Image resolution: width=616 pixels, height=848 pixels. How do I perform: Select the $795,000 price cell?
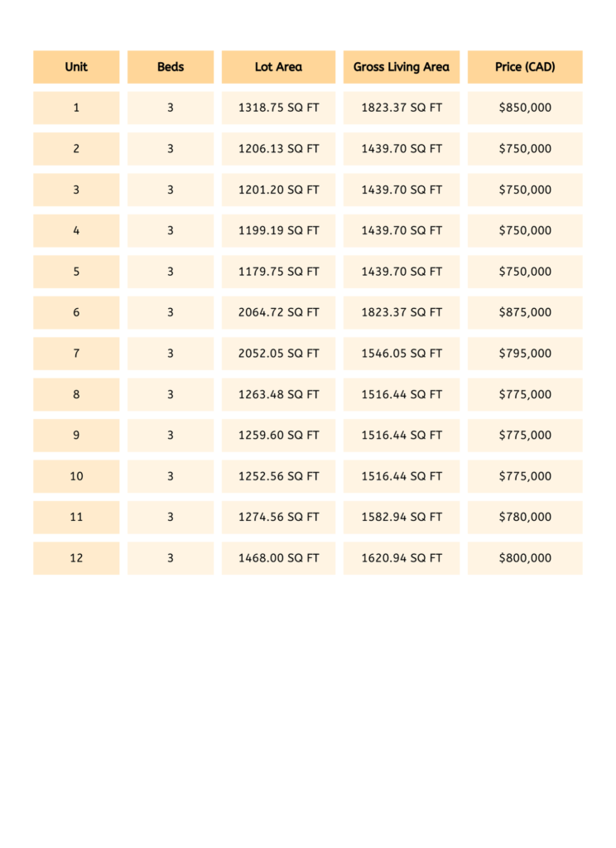click(x=525, y=354)
